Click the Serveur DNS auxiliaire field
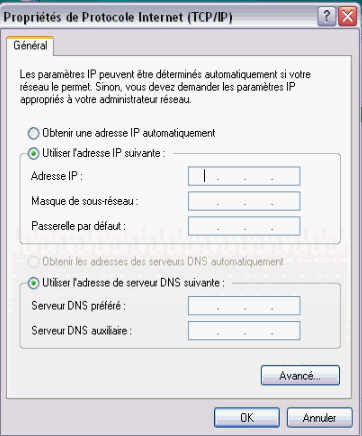 coord(244,331)
